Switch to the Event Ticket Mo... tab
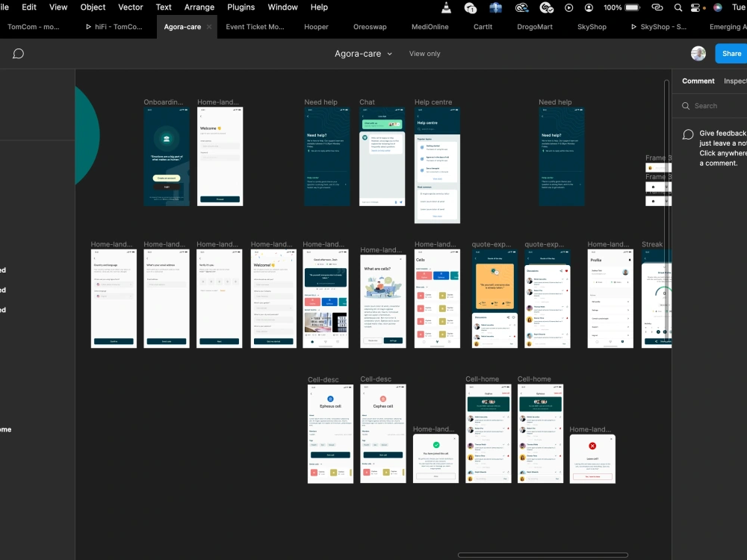This screenshot has height=560, width=747. click(x=255, y=27)
